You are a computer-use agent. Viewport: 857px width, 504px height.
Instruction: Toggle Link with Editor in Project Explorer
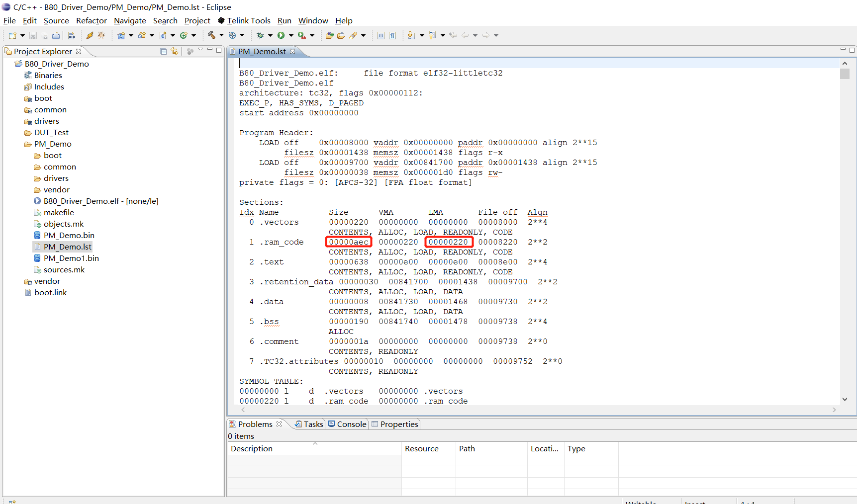[x=175, y=51]
